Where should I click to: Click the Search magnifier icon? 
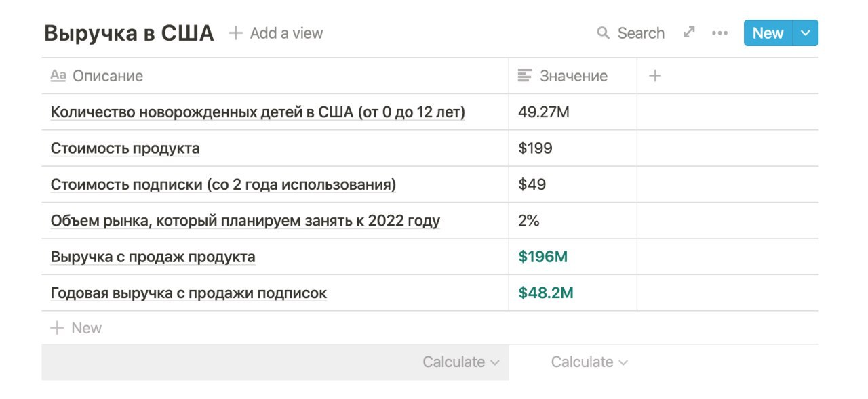603,33
